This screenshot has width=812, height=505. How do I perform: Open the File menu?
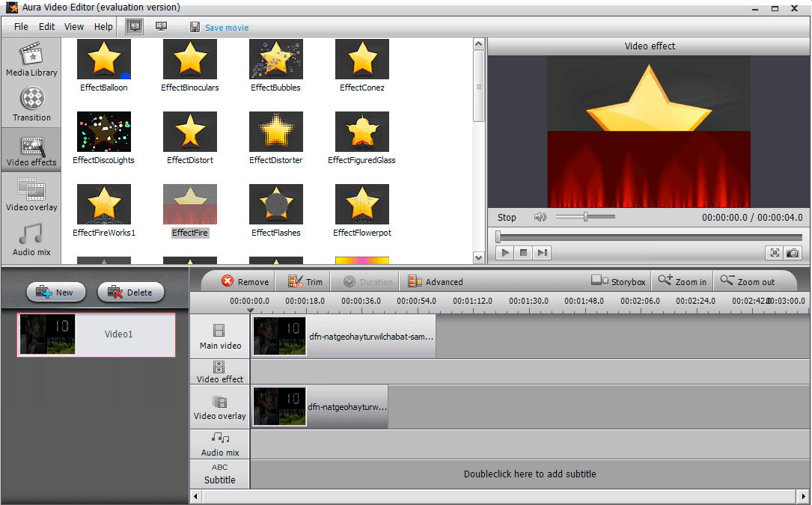20,26
